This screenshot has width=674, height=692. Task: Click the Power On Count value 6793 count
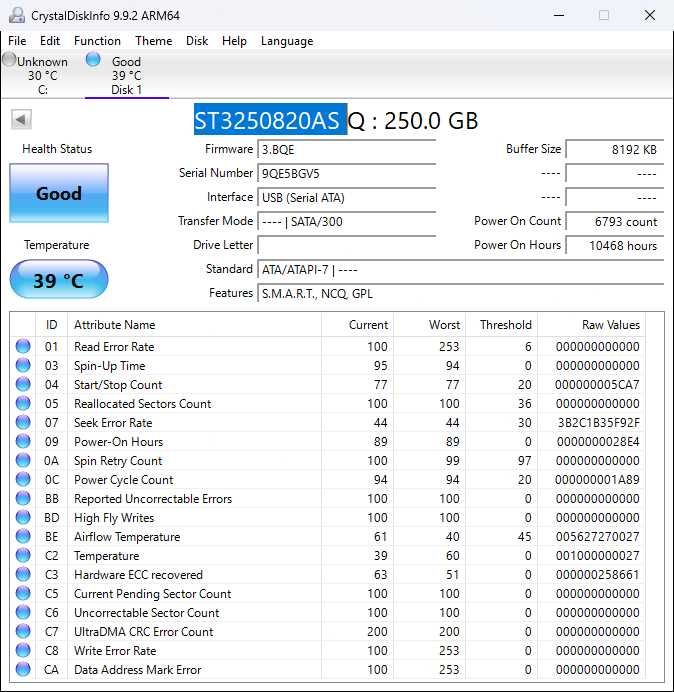click(614, 221)
